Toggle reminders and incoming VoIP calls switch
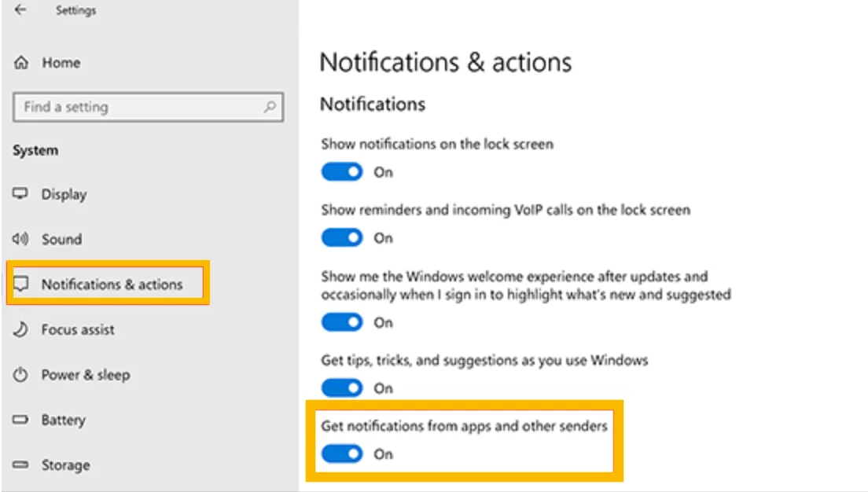Screen dimensions: 868x492 tap(342, 237)
